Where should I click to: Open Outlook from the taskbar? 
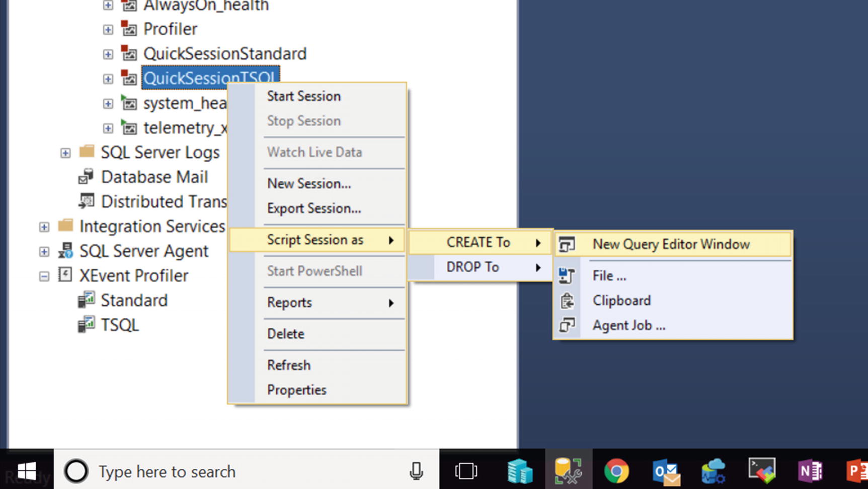coord(666,471)
